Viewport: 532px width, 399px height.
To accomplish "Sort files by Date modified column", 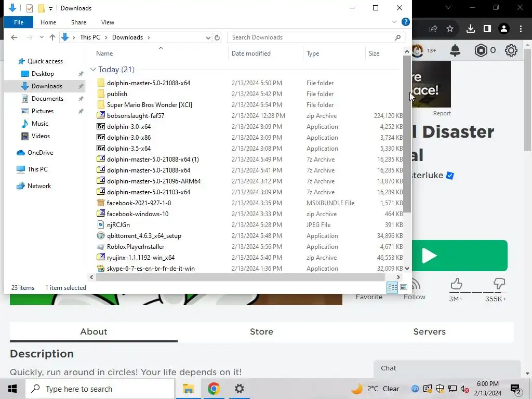I will point(251,54).
